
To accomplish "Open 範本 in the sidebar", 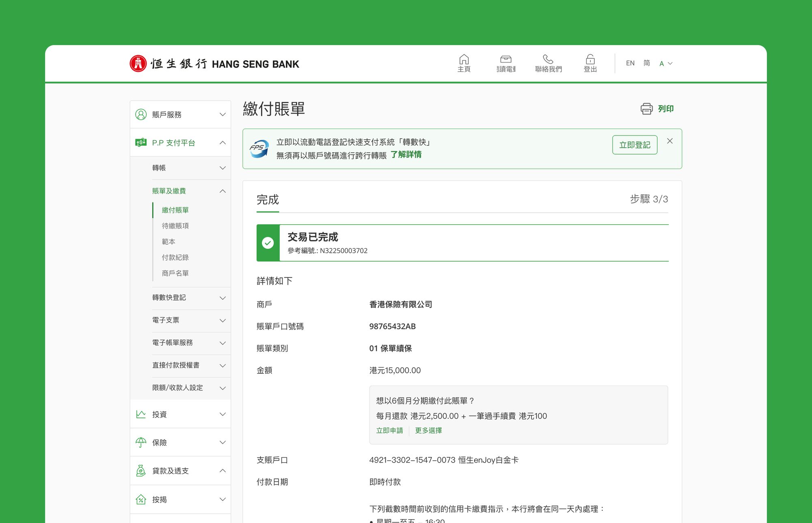I will point(168,241).
